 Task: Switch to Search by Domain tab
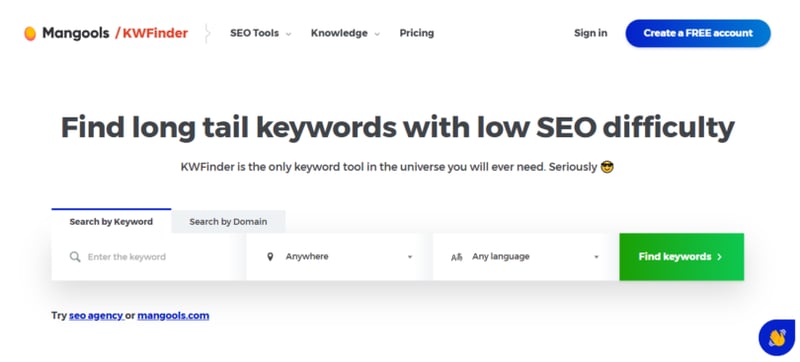coord(228,222)
